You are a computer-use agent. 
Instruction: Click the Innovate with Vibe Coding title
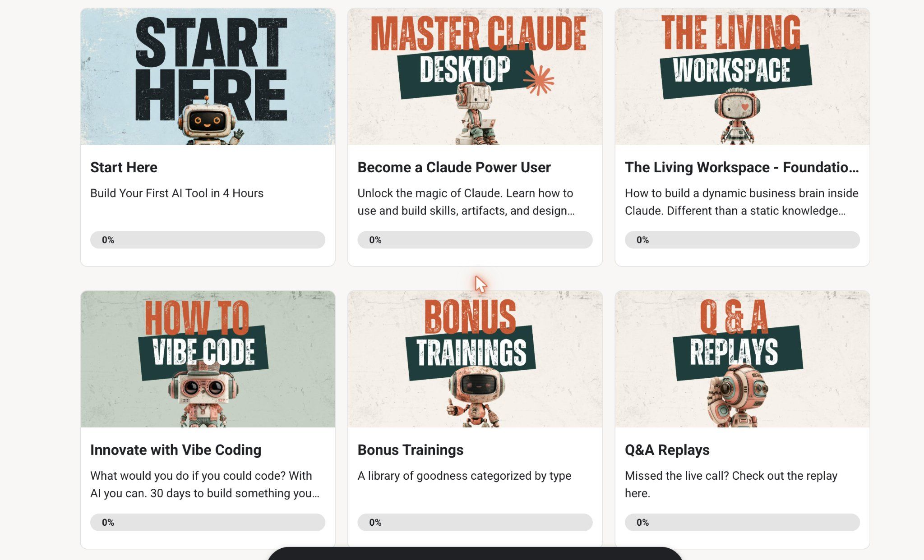[x=176, y=450]
